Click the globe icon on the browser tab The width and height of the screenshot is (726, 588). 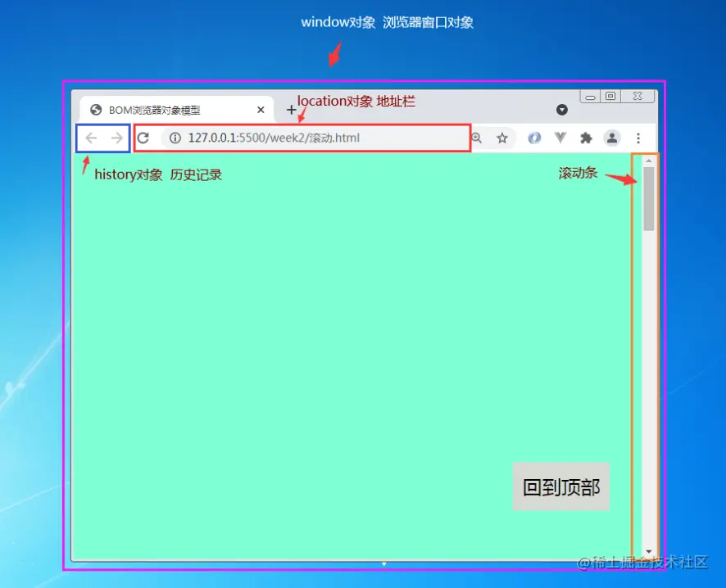(95, 109)
